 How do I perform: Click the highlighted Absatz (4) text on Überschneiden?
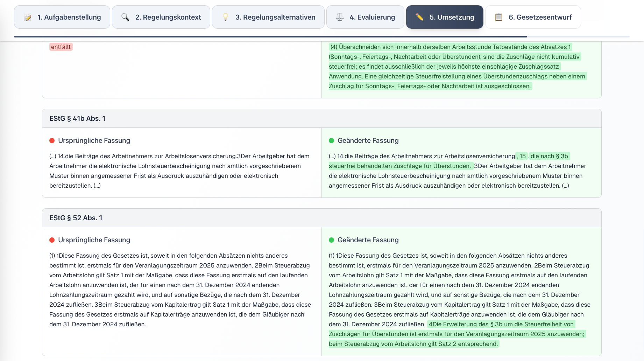tap(455, 67)
